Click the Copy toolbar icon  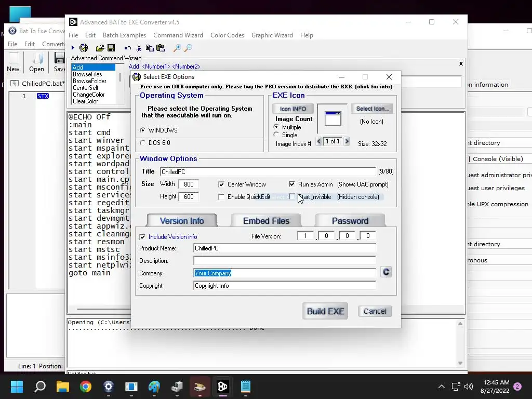pyautogui.click(x=149, y=48)
